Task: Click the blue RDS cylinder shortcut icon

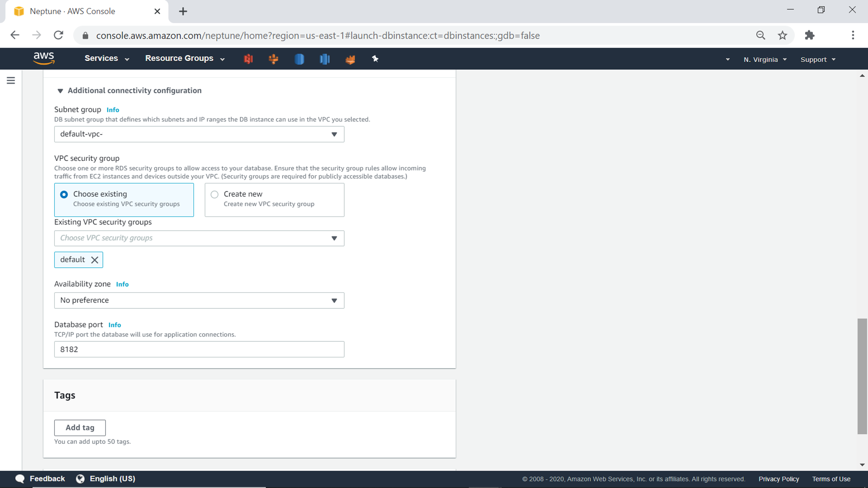Action: pyautogui.click(x=299, y=59)
